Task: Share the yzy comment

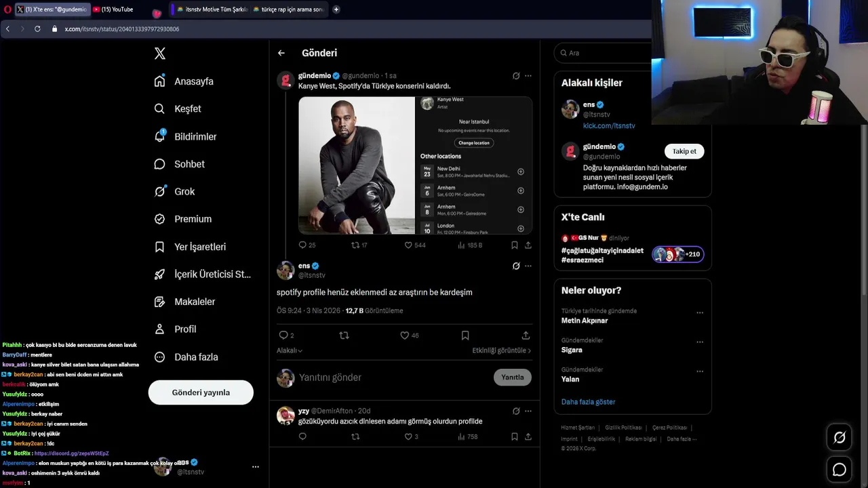Action: click(528, 436)
